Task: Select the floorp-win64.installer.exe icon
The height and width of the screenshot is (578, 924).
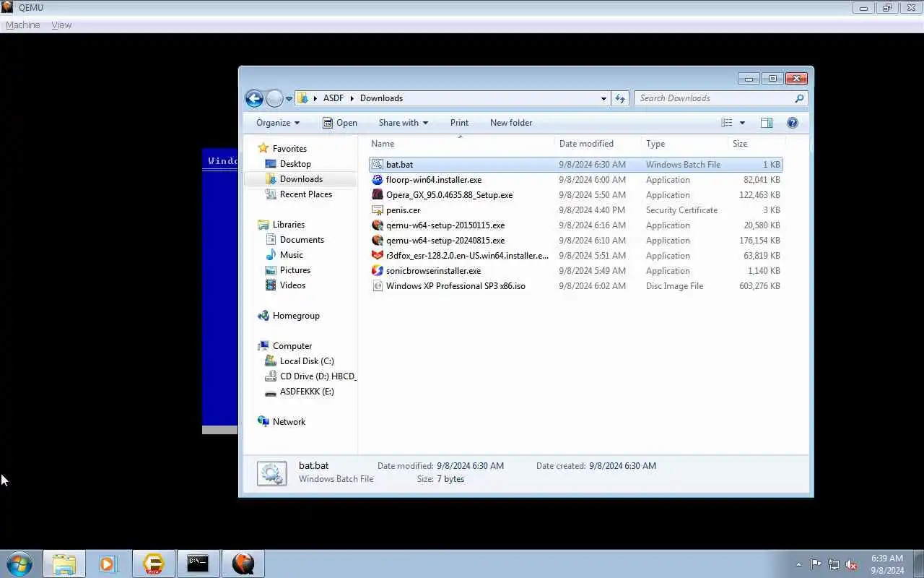Action: [377, 180]
